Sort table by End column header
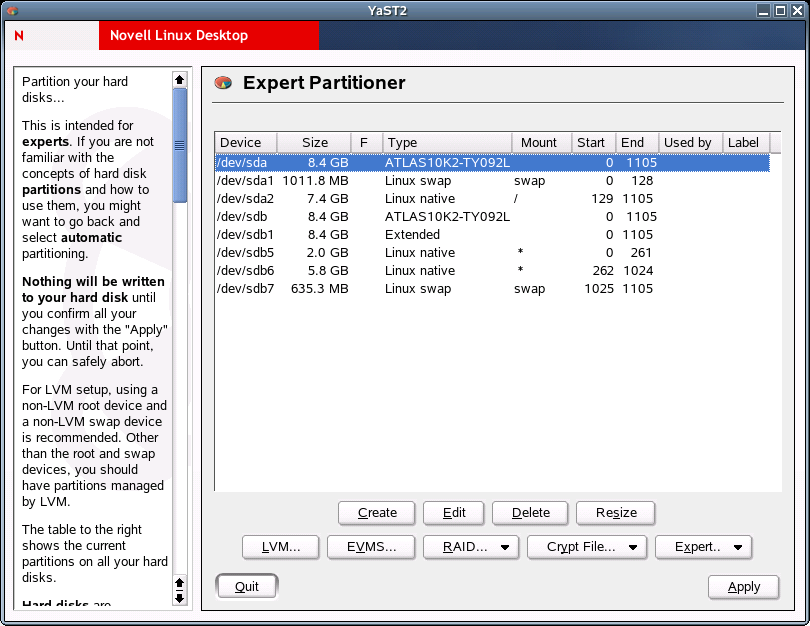Viewport: 810px width, 626px height. (x=637, y=143)
